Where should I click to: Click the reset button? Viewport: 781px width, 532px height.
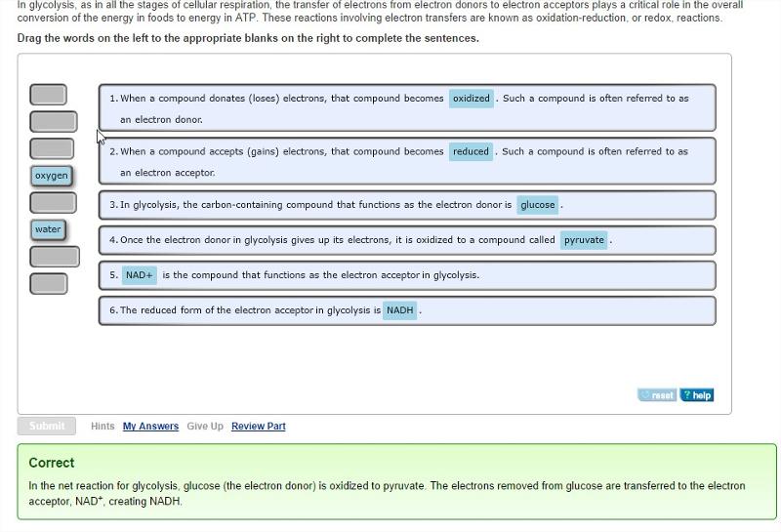click(x=658, y=395)
